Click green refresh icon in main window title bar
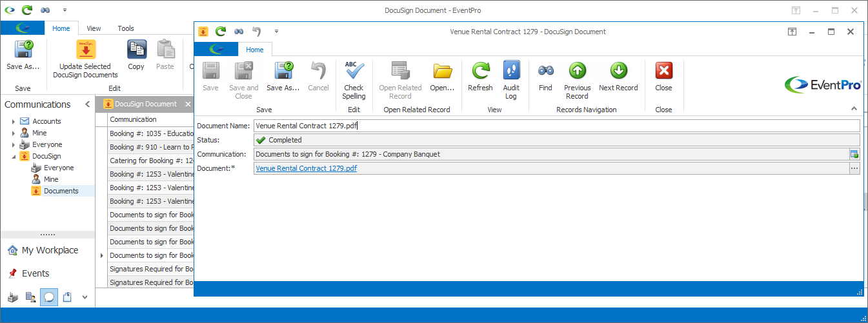 point(26,10)
